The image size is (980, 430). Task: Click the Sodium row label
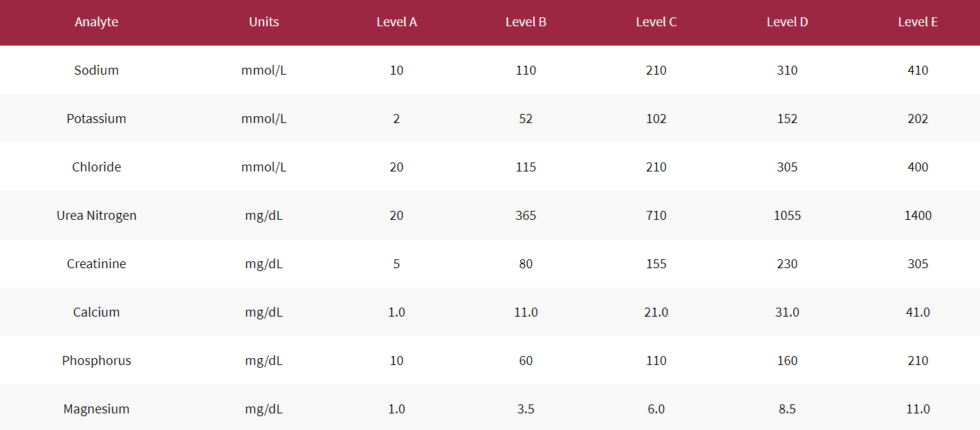point(96,71)
